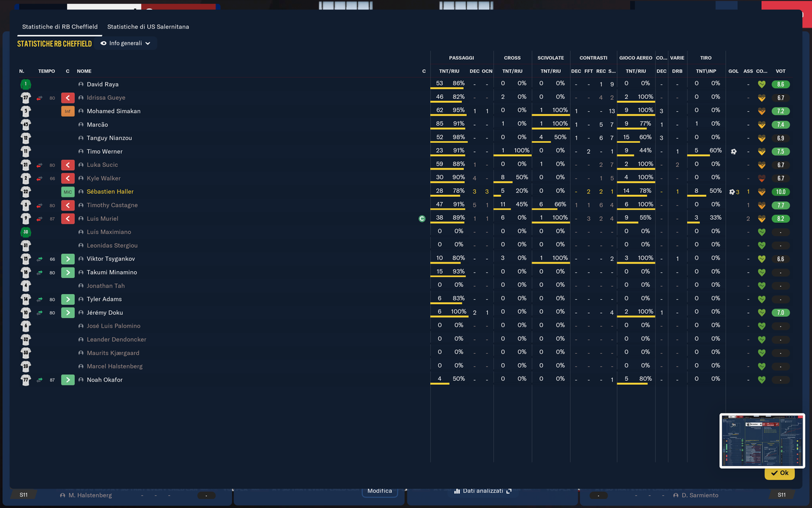Sort by the GOL column header
Image resolution: width=812 pixels, height=508 pixels.
click(x=733, y=71)
